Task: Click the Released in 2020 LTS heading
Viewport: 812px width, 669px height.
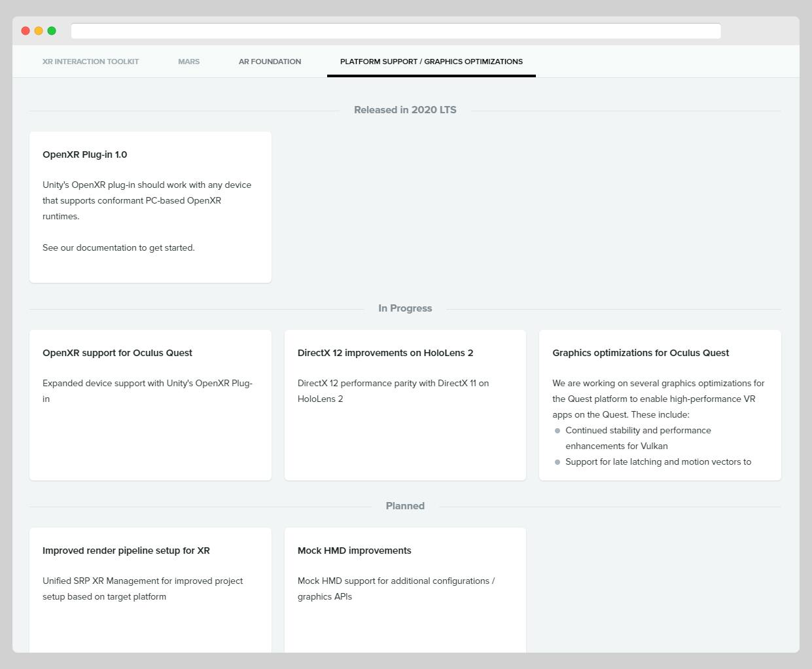Action: (x=405, y=109)
